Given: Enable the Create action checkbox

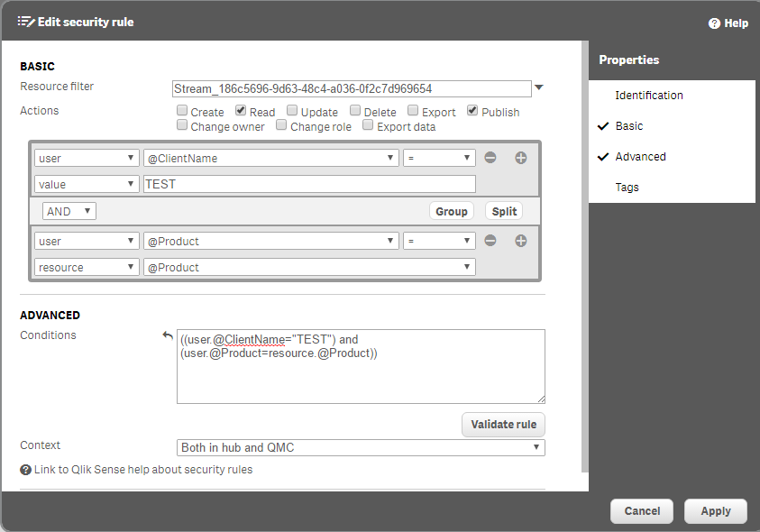Looking at the screenshot, I should point(182,111).
